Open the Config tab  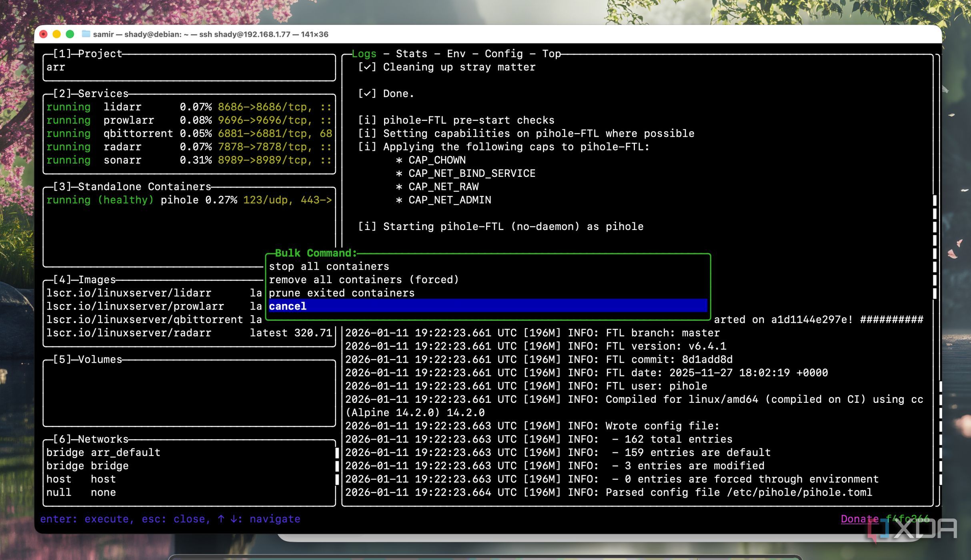coord(504,54)
